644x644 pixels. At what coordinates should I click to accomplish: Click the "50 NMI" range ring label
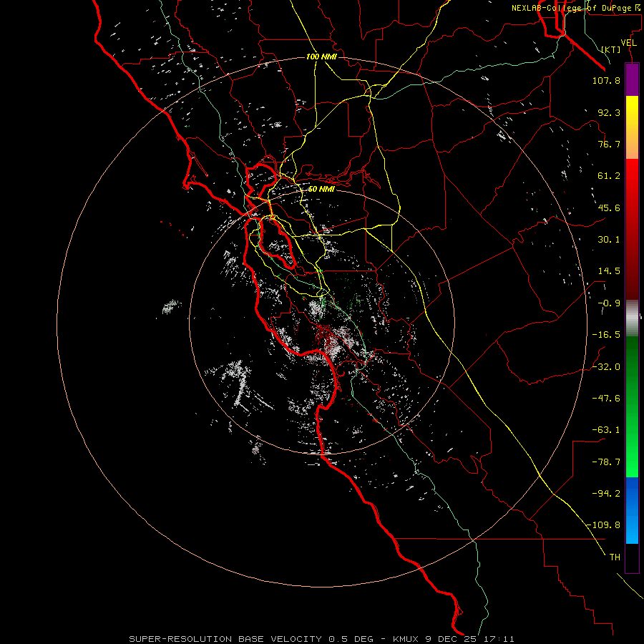(321, 190)
